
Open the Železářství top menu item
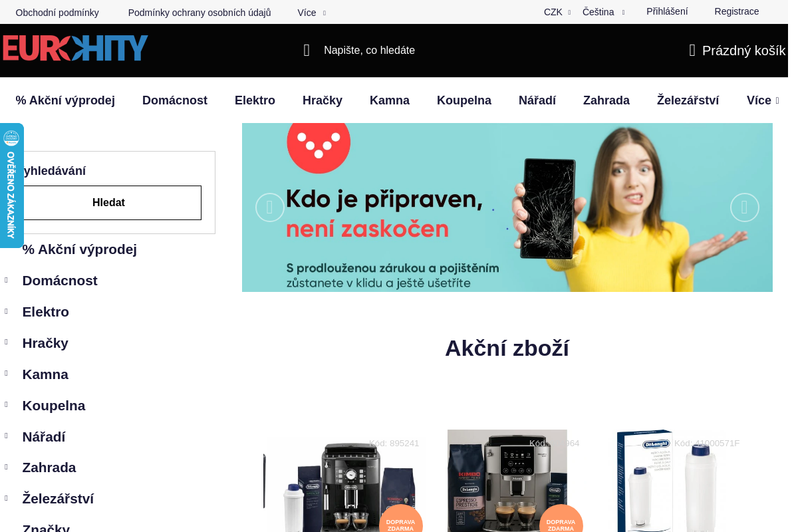point(688,100)
